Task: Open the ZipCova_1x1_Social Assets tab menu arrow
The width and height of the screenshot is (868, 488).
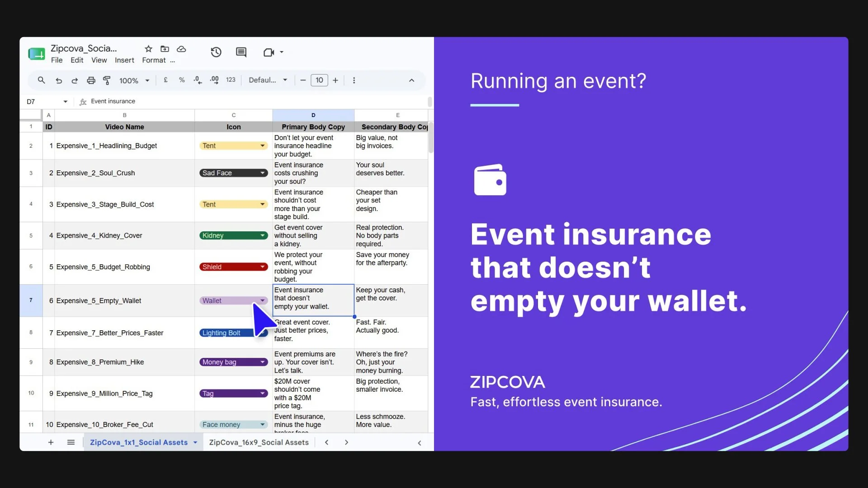Action: (195, 442)
